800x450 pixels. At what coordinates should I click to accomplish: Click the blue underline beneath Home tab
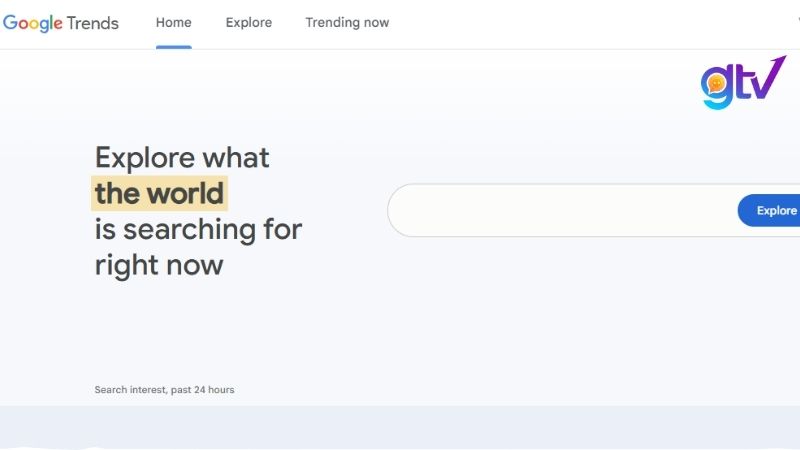pos(173,46)
